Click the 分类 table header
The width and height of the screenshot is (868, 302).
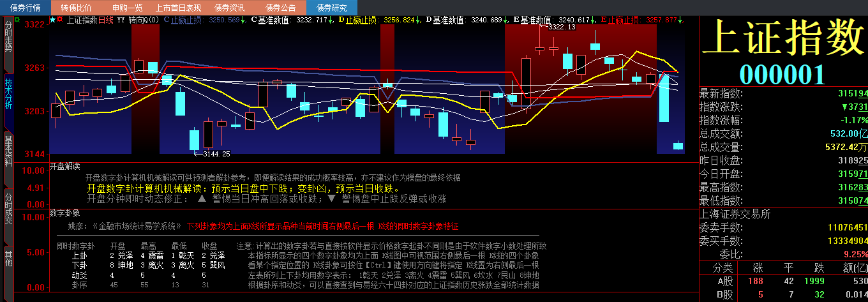point(723,268)
